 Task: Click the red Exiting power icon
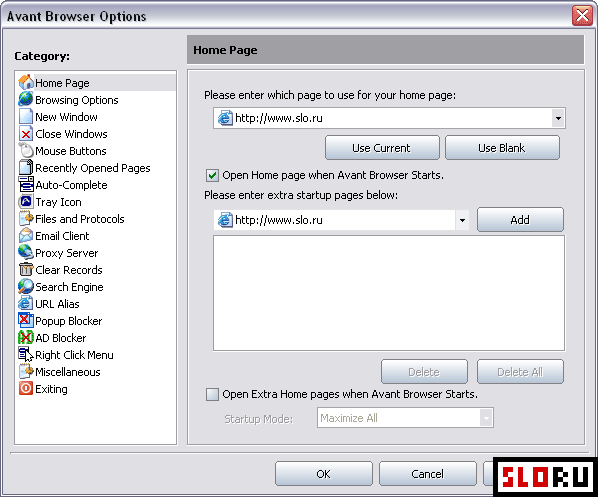[26, 388]
